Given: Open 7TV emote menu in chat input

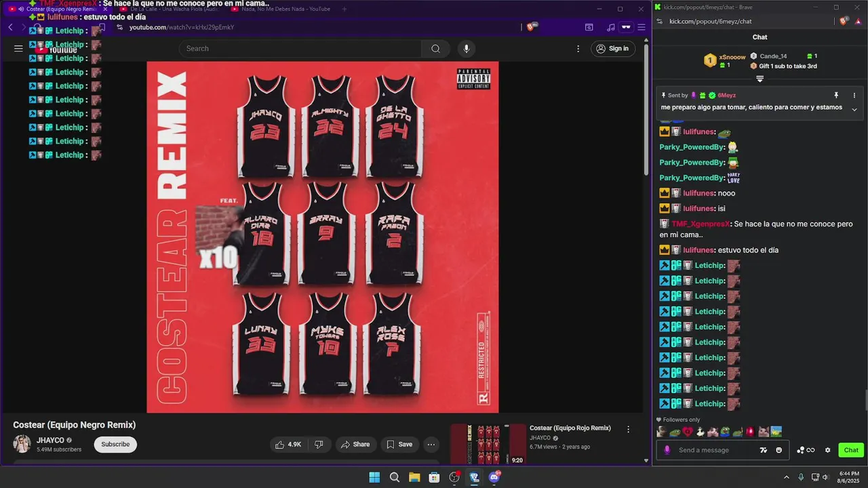Looking at the screenshot, I should pyautogui.click(x=764, y=450).
